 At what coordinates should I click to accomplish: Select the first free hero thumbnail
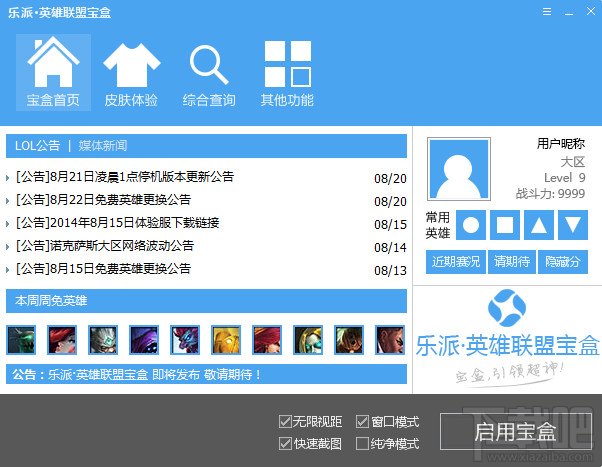point(21,340)
